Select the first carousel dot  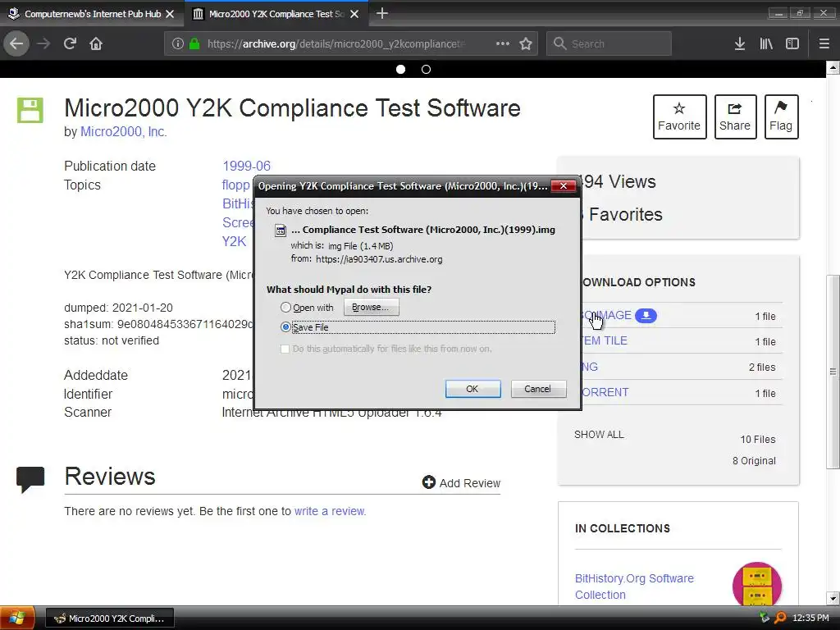pyautogui.click(x=400, y=69)
